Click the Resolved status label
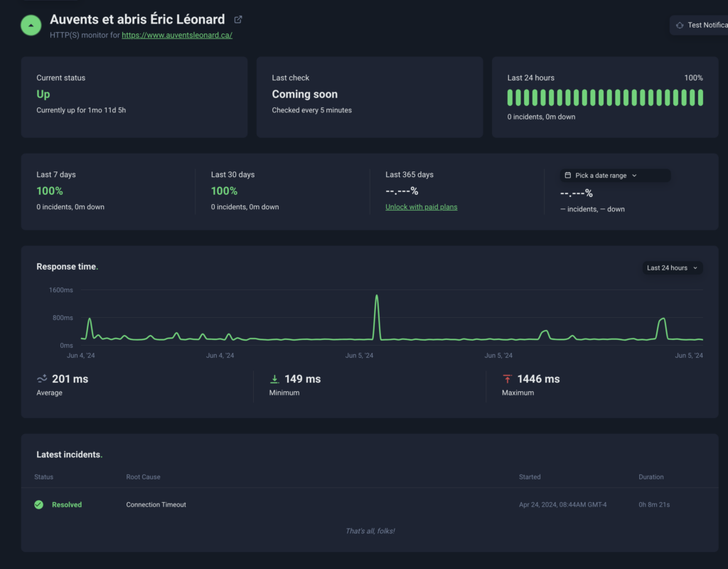The height and width of the screenshot is (569, 728). 67,504
